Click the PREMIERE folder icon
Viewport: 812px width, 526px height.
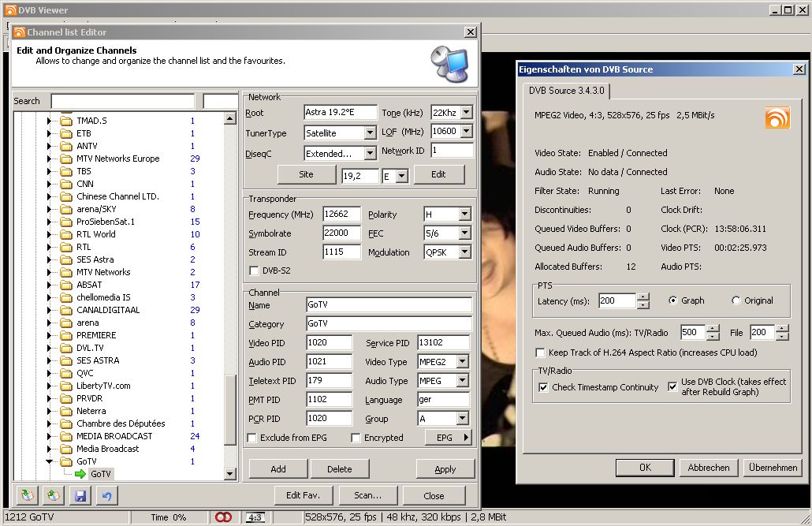[x=65, y=335]
